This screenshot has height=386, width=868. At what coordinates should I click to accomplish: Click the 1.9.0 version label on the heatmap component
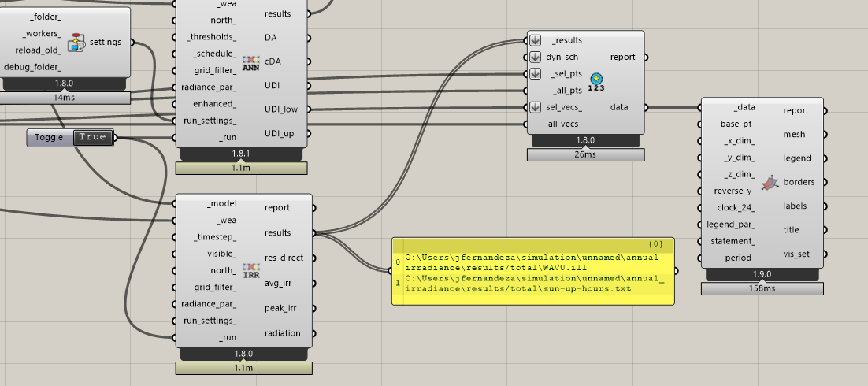(x=762, y=275)
